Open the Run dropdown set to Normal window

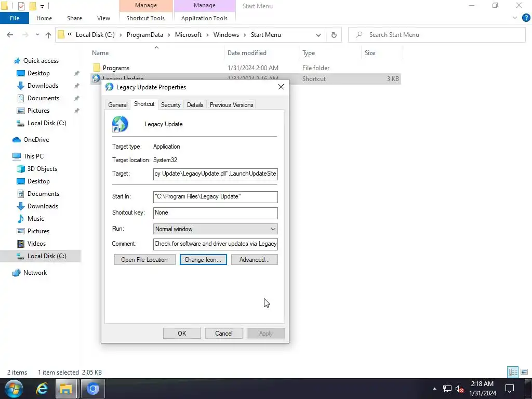(216, 229)
